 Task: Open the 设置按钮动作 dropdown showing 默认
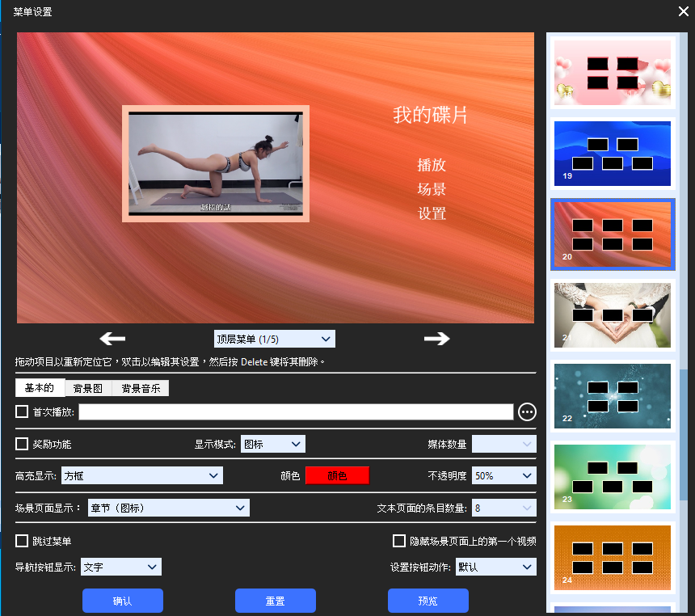click(495, 567)
